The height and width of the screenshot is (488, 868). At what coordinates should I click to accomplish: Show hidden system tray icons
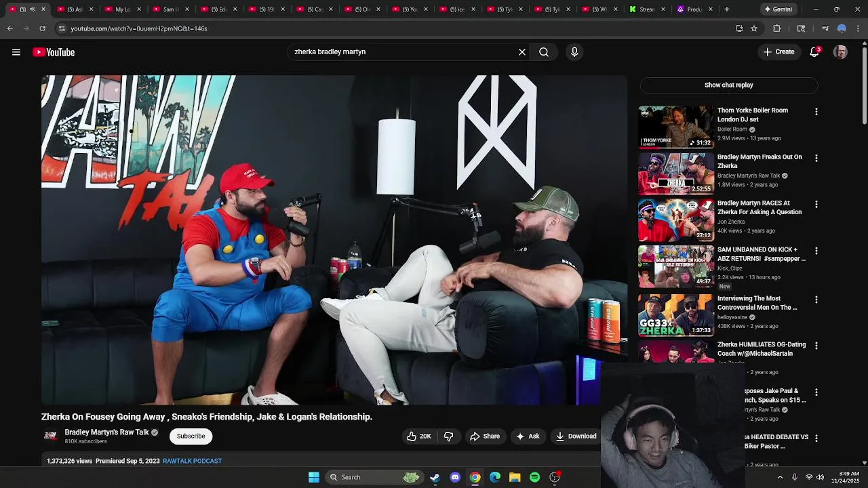pos(780,477)
